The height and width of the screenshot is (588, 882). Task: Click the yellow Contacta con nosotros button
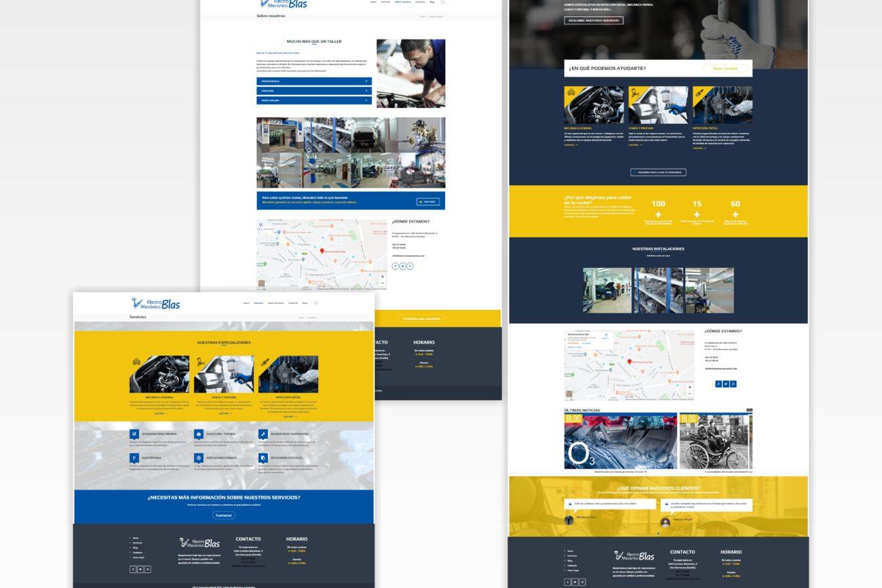click(x=421, y=318)
